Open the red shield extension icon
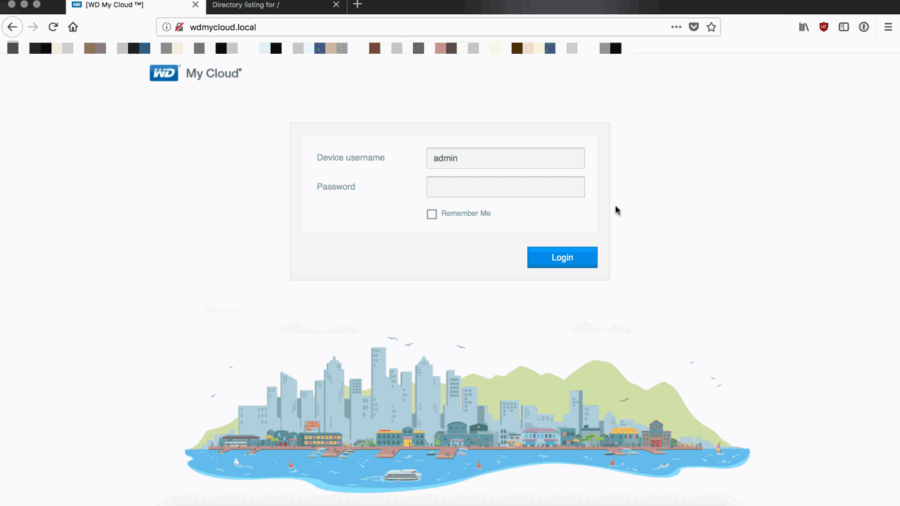This screenshot has width=900, height=506. point(824,27)
